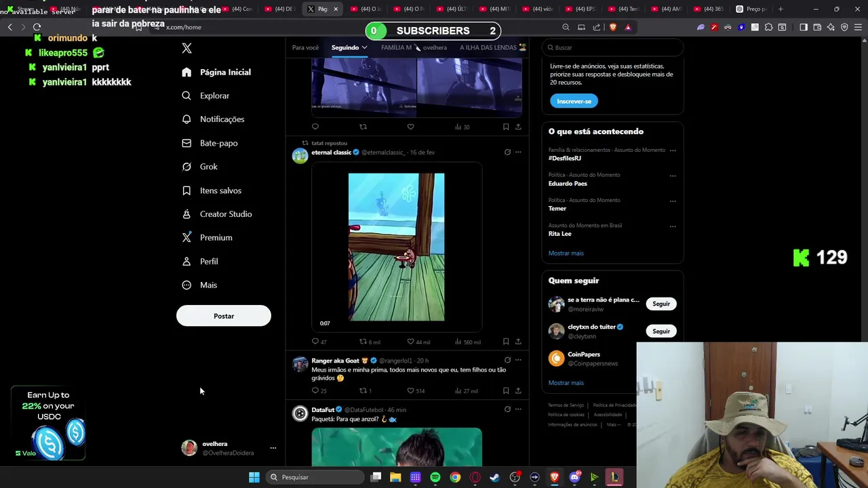868x488 pixels.
Task: Share the Ranger aka Goat post
Action: (518, 390)
